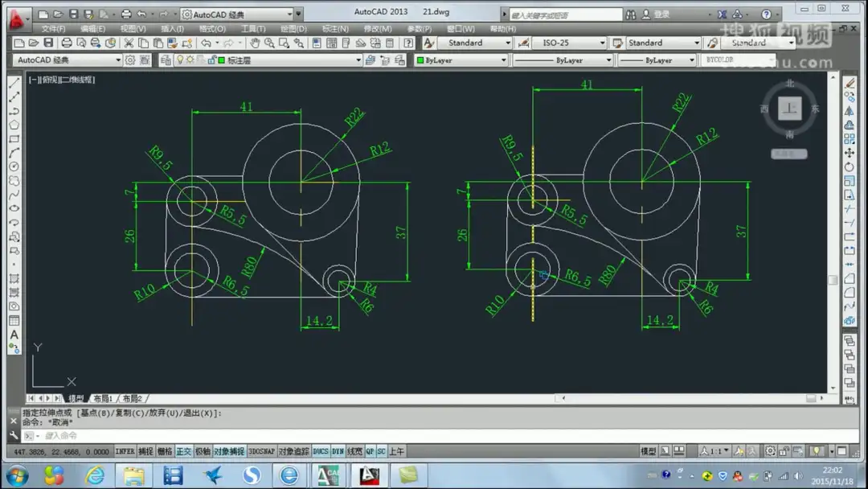Select the Mirror modify tool
Viewport: 868px width, 489px height.
(x=850, y=111)
